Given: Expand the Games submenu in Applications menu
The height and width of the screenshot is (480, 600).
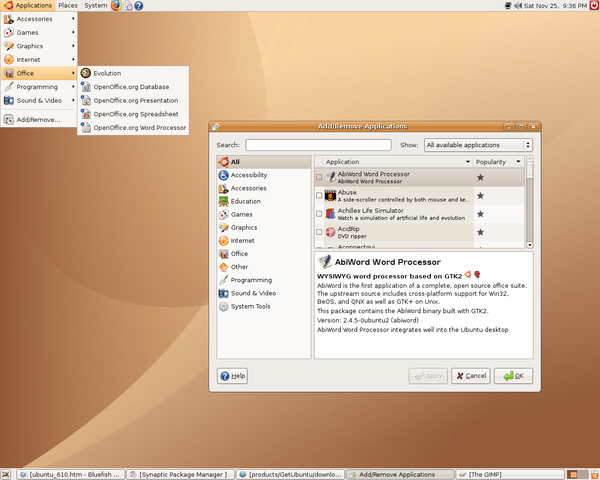Looking at the screenshot, I should coord(39,33).
